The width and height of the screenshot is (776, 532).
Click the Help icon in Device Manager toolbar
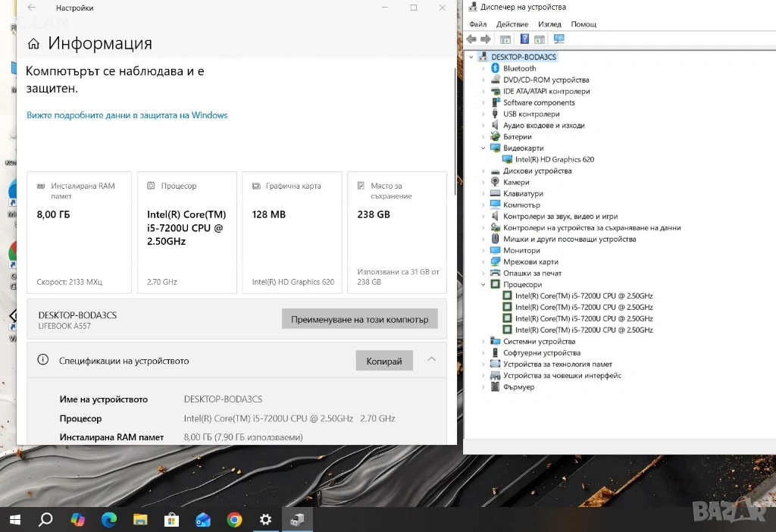pos(524,39)
